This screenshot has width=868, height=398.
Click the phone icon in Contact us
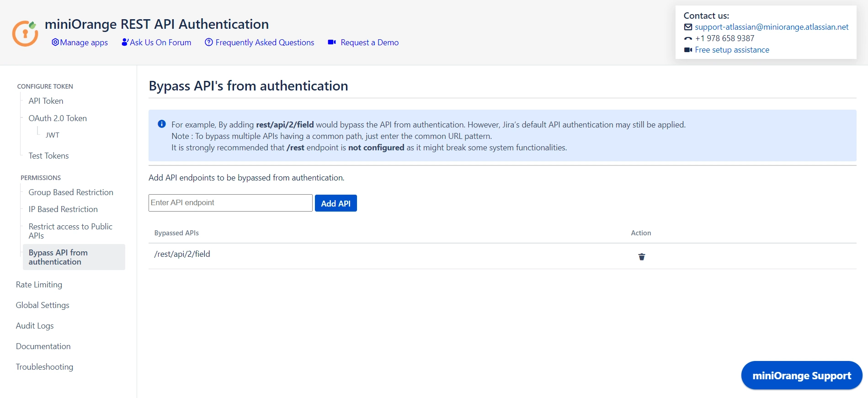688,38
